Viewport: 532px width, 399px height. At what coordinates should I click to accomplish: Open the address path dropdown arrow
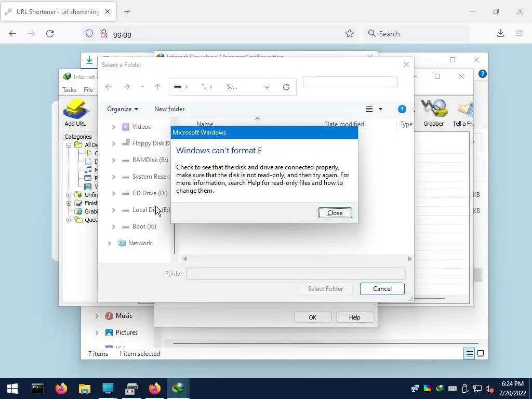point(267,87)
